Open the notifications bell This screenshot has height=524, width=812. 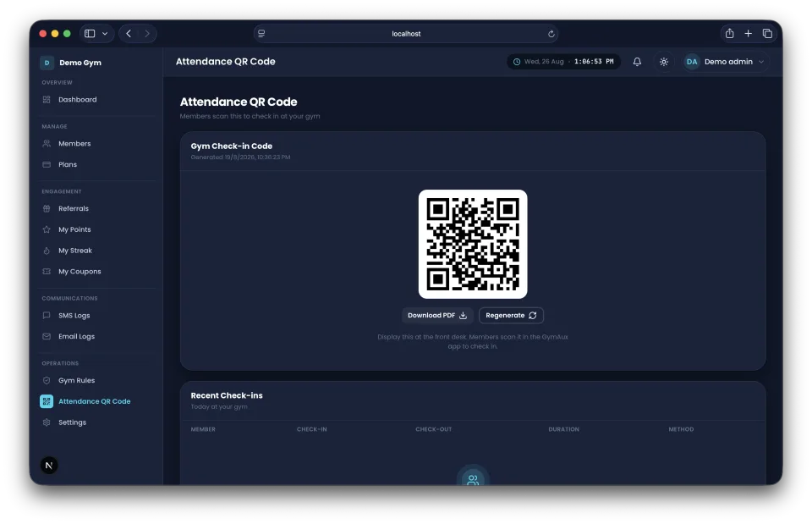coord(637,62)
